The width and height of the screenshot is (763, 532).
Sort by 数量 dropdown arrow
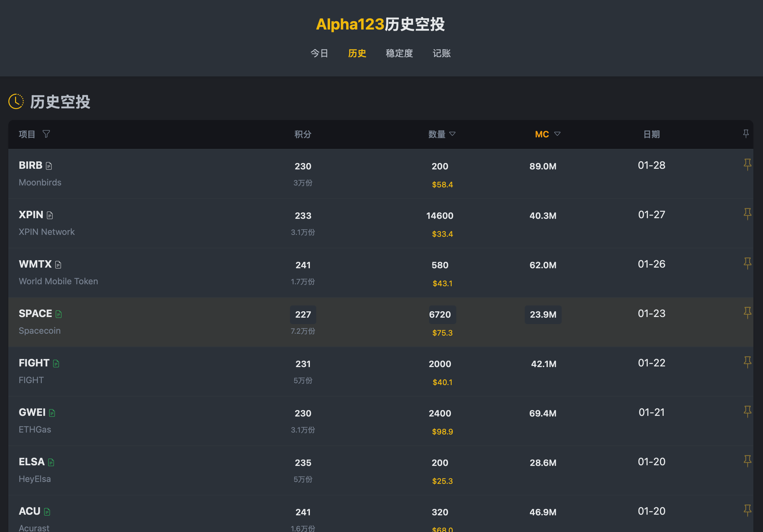pos(452,134)
